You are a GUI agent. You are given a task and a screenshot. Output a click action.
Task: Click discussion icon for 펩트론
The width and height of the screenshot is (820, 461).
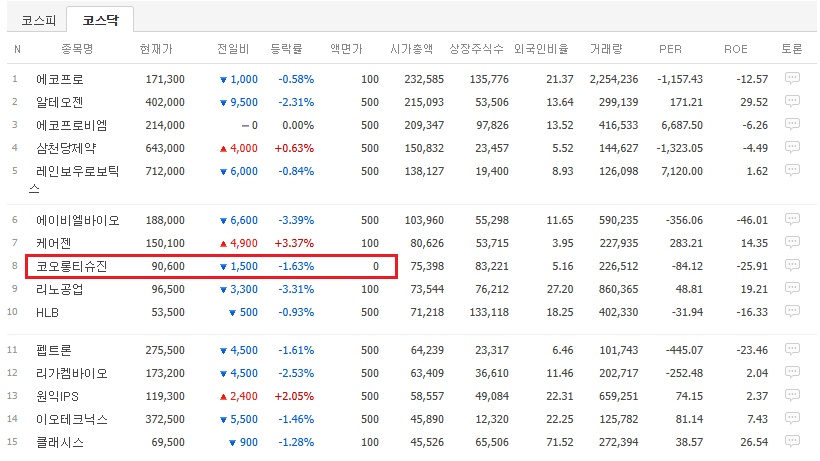(x=792, y=350)
